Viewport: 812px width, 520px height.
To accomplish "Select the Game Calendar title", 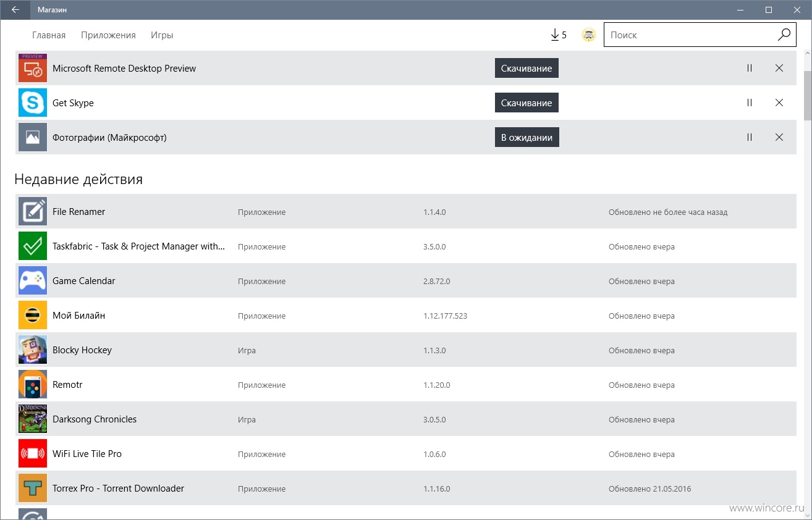I will (x=84, y=281).
